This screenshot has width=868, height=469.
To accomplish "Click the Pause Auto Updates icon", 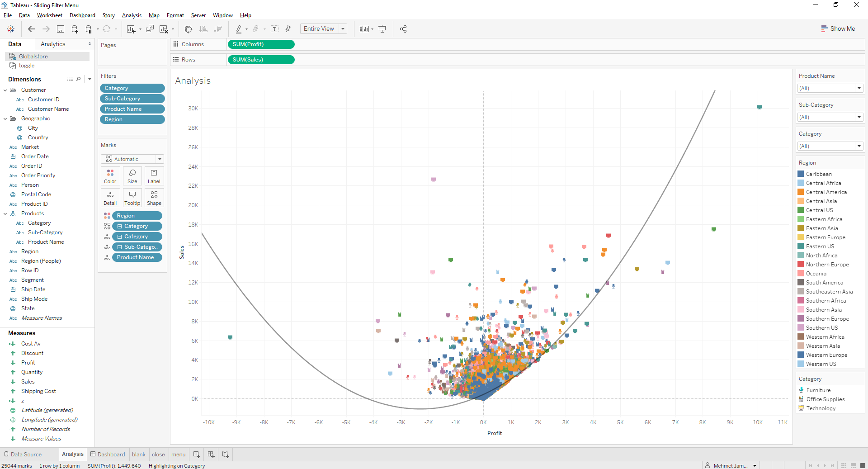I will pos(89,29).
